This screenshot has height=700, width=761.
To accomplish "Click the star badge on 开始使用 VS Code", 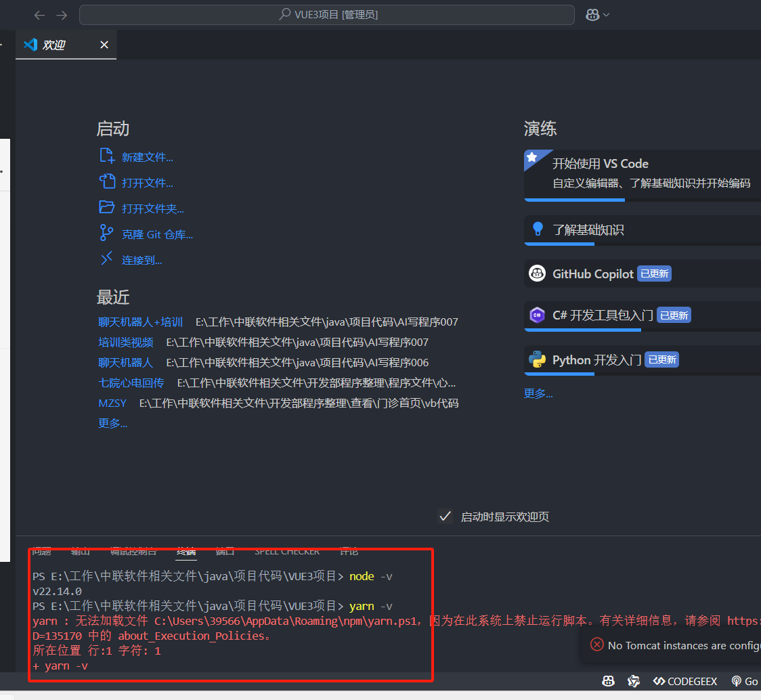I will tap(532, 157).
